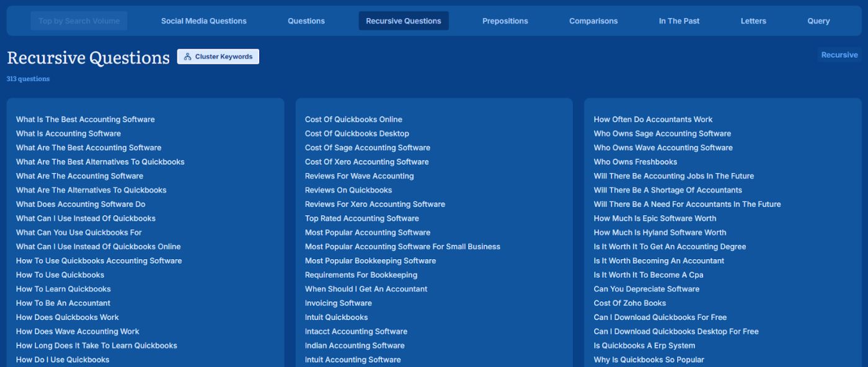Open the Query tab
The image size is (868, 367).
[818, 21]
